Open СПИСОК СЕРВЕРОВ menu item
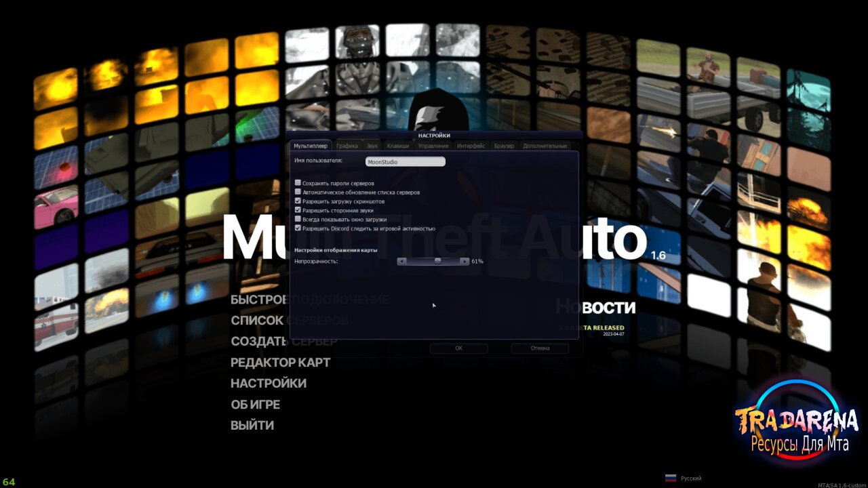Viewport: 868px width, 488px height. tap(290, 321)
